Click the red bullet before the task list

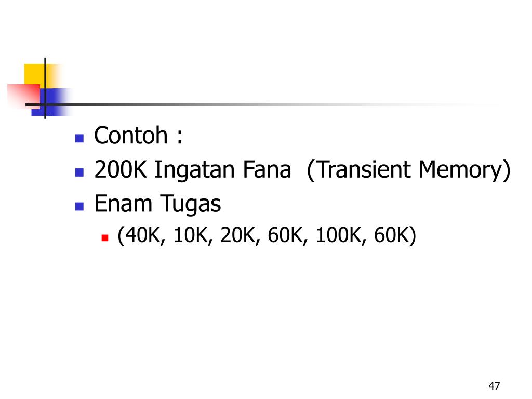[x=105, y=237]
